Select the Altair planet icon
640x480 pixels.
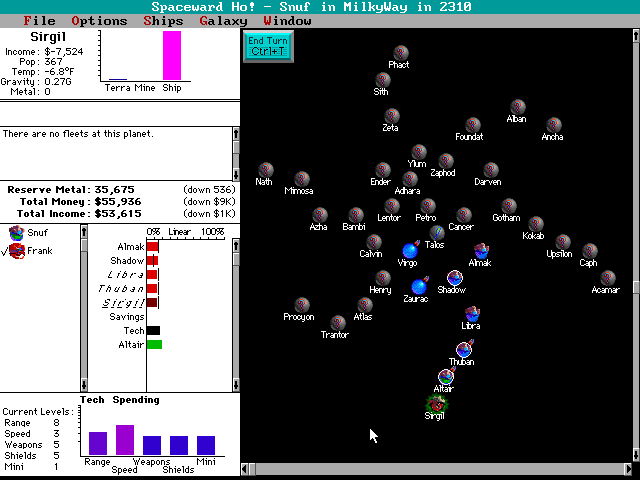pyautogui.click(x=446, y=376)
